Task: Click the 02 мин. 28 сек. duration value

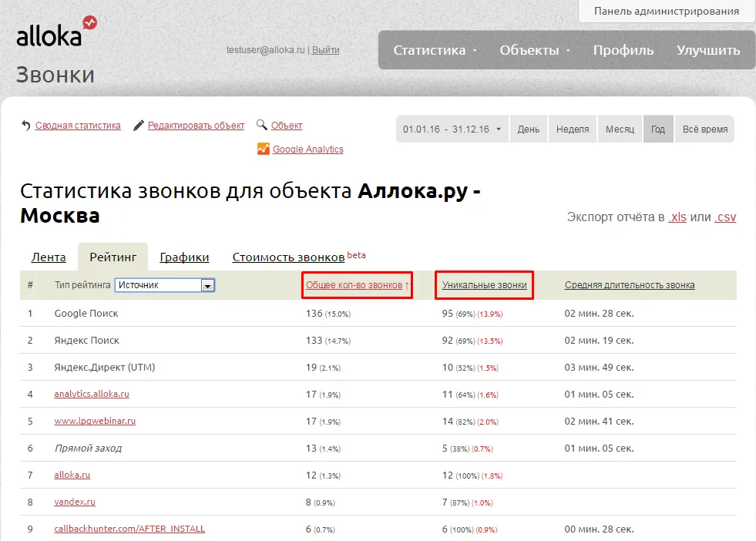Action: point(600,314)
